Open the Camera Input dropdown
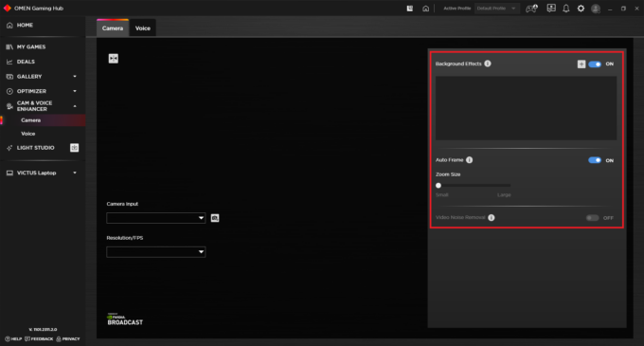The width and height of the screenshot is (644, 346). pyautogui.click(x=156, y=218)
